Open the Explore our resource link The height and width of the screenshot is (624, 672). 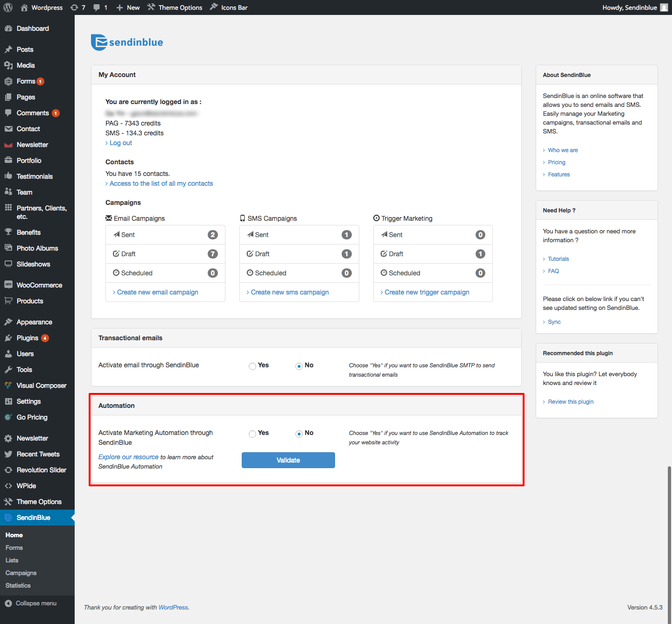tap(128, 457)
